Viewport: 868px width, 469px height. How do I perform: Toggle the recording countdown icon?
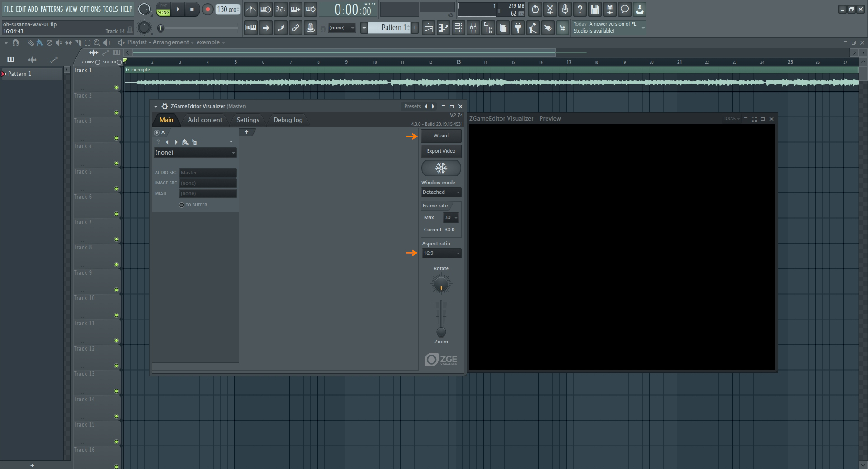click(x=280, y=9)
